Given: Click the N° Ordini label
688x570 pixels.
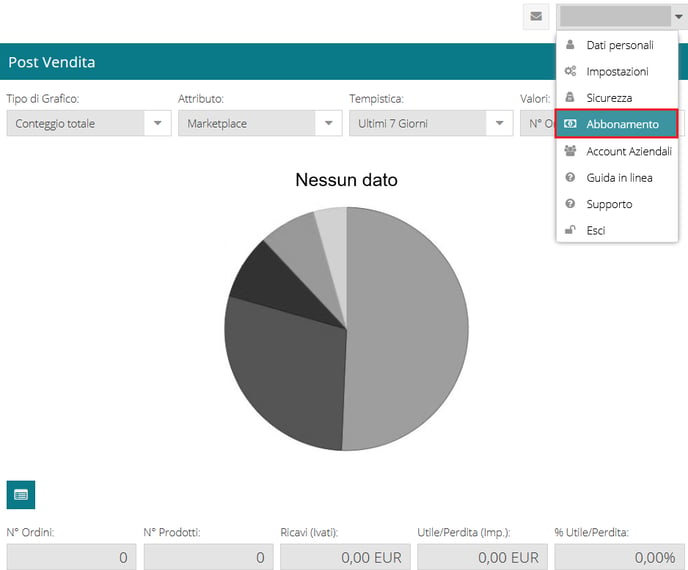Looking at the screenshot, I should (x=30, y=532).
